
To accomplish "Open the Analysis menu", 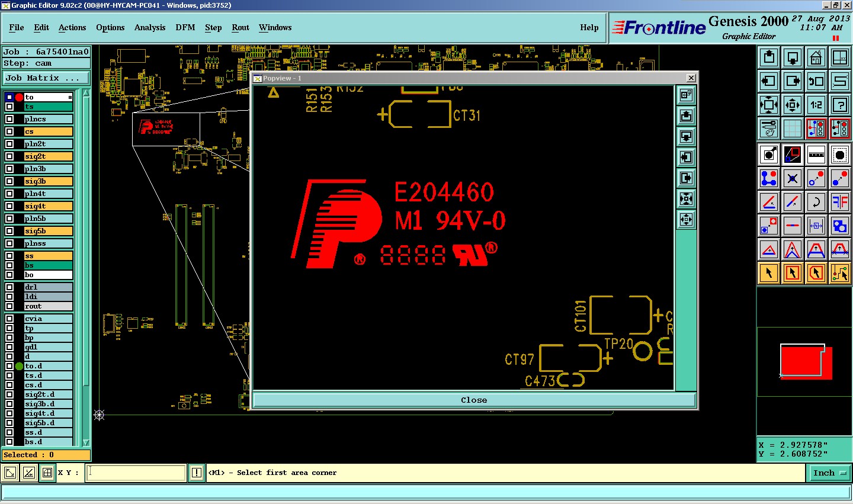I will click(150, 27).
